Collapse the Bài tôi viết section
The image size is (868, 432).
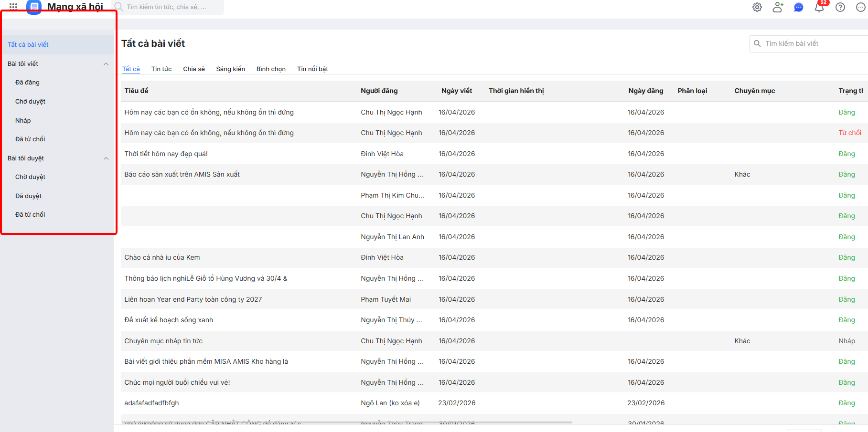106,64
